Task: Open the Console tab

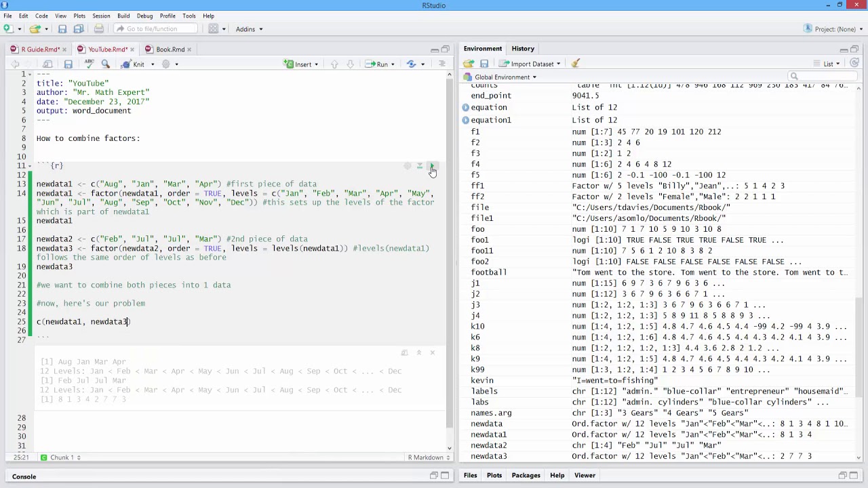Action: pyautogui.click(x=24, y=476)
